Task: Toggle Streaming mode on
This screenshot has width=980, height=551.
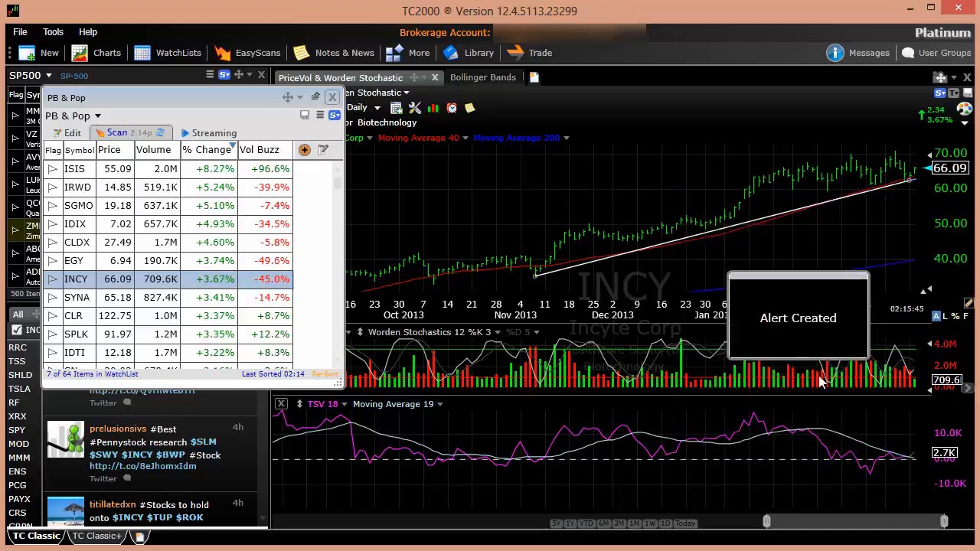Action: pos(208,133)
